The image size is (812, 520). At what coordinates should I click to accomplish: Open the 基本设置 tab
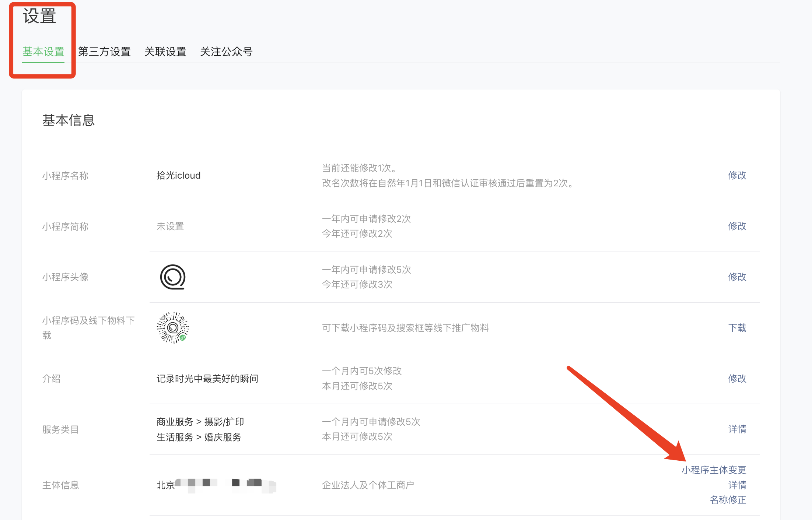(43, 52)
